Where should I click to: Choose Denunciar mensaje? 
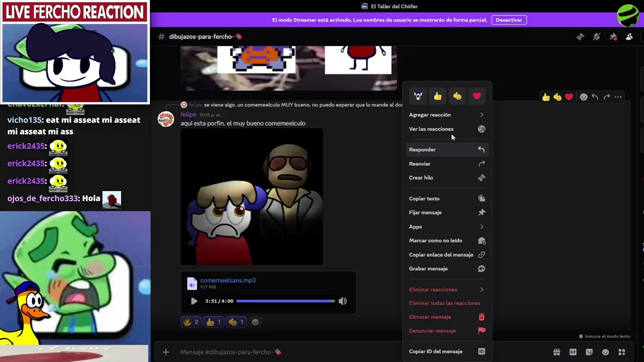click(x=447, y=331)
